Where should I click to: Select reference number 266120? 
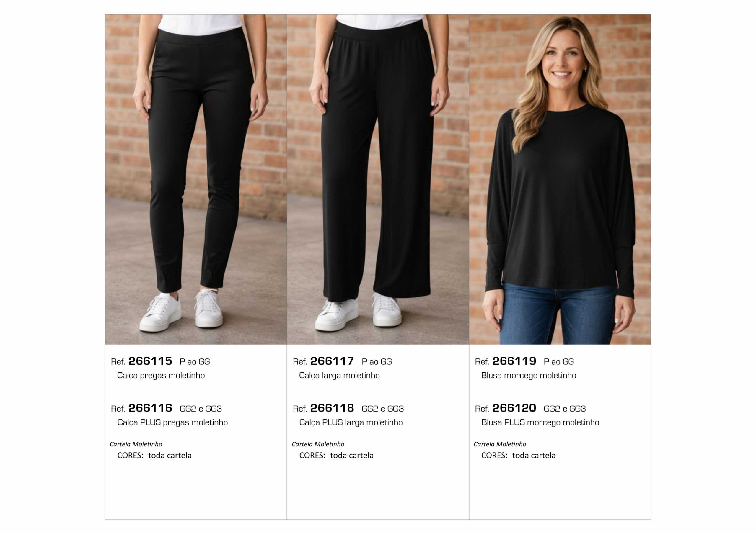(514, 408)
